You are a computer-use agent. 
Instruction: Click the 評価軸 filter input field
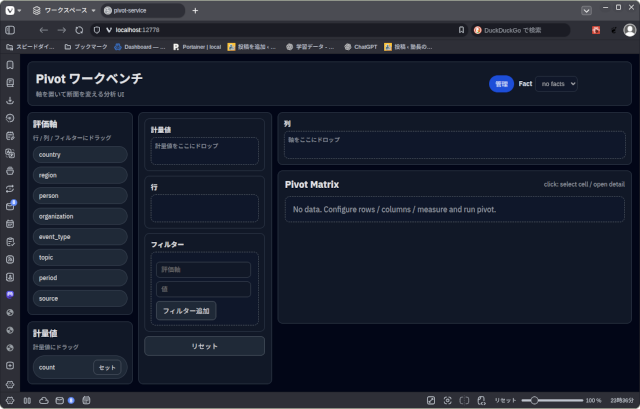coord(203,270)
